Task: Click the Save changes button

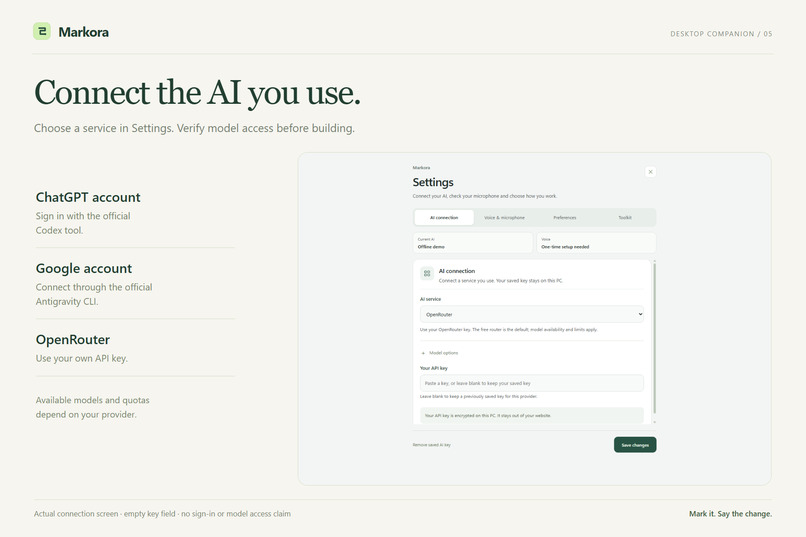Action: pyautogui.click(x=635, y=445)
